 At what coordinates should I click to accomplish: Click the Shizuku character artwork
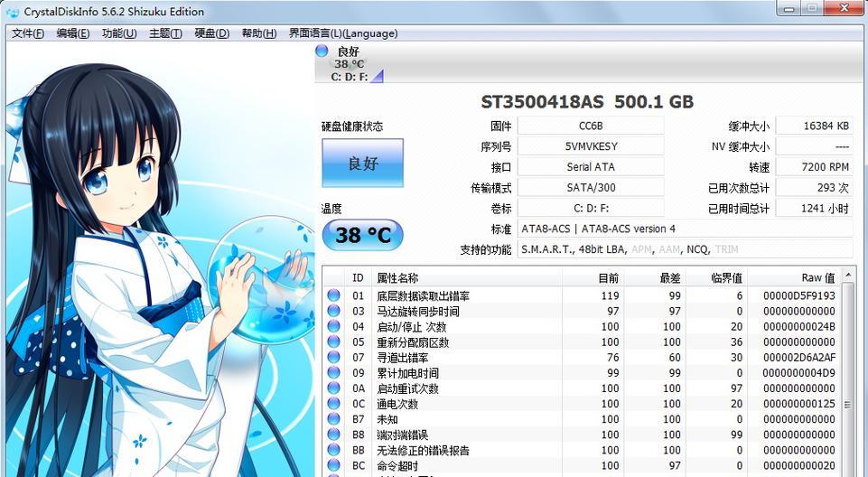160,260
